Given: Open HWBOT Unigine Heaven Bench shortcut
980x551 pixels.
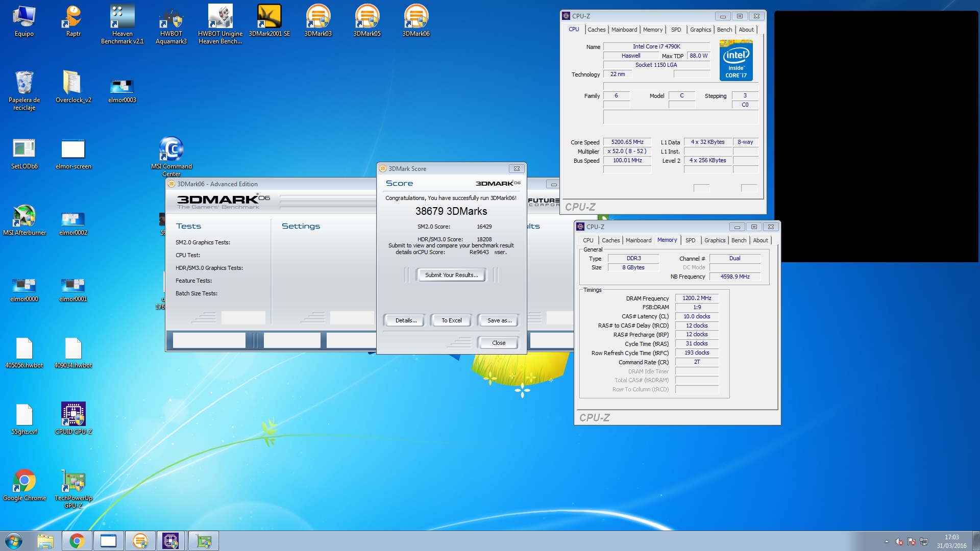Looking at the screenshot, I should coord(220,24).
